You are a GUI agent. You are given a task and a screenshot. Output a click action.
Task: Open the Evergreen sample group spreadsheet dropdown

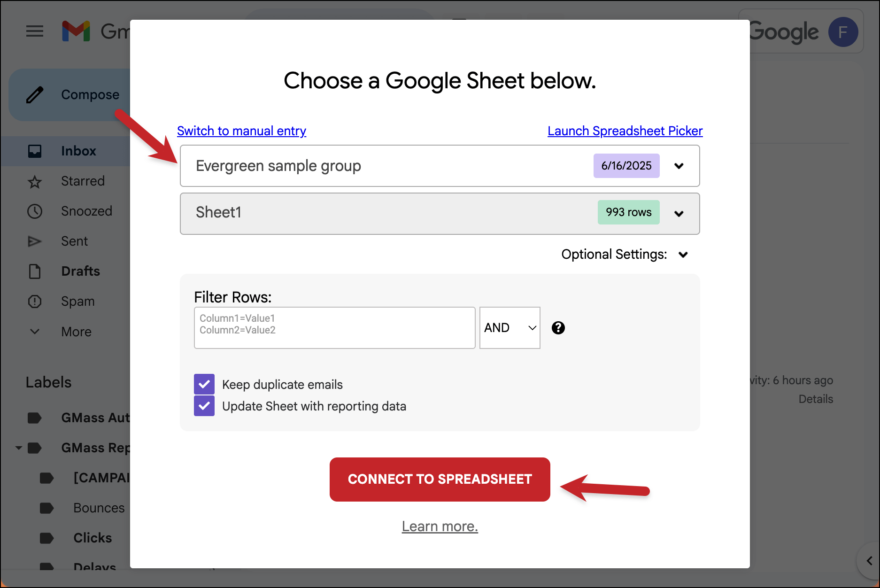pos(440,166)
